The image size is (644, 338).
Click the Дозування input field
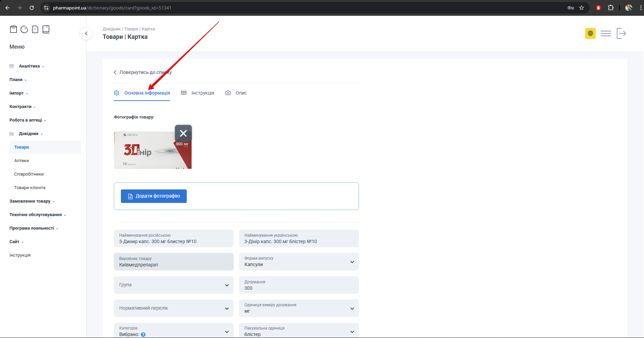tap(299, 288)
